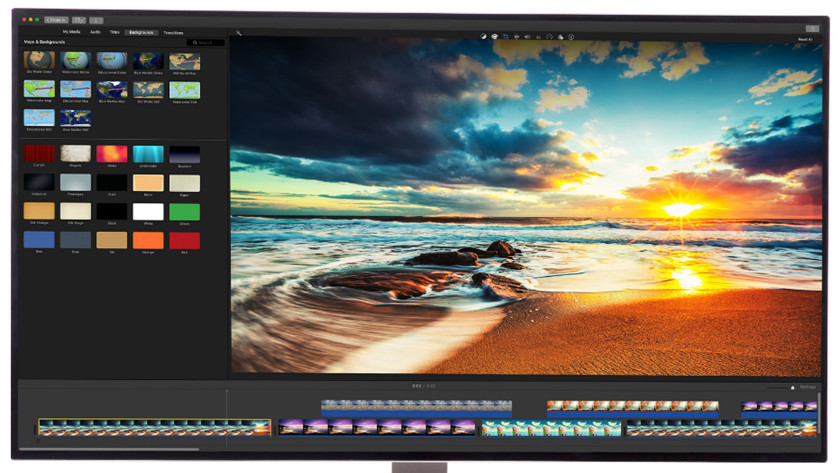
Task: Open the Stabilization tool
Action: click(x=516, y=36)
